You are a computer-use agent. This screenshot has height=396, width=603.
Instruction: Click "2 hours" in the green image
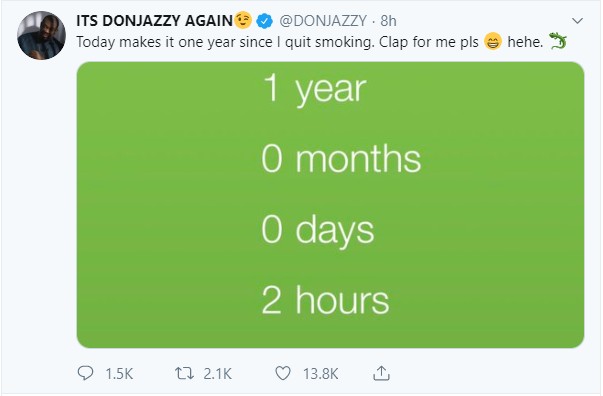(x=325, y=300)
